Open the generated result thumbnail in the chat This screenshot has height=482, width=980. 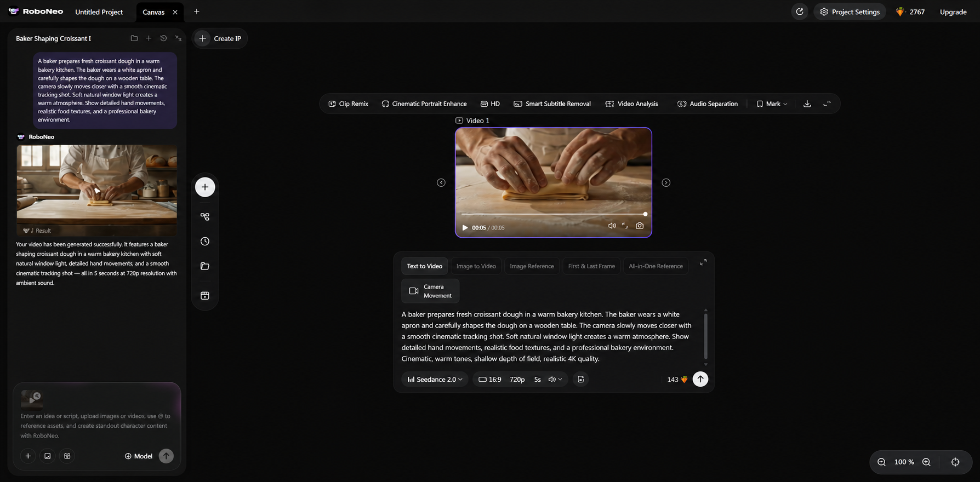(x=96, y=190)
